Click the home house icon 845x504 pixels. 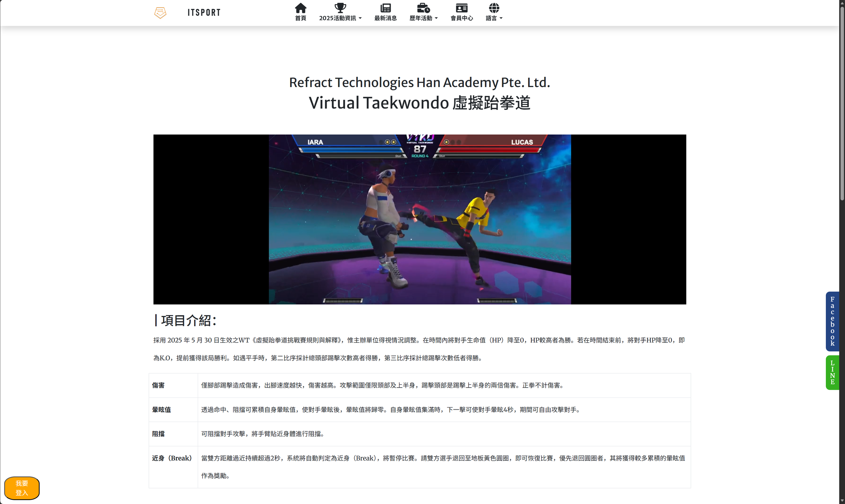tap(300, 8)
